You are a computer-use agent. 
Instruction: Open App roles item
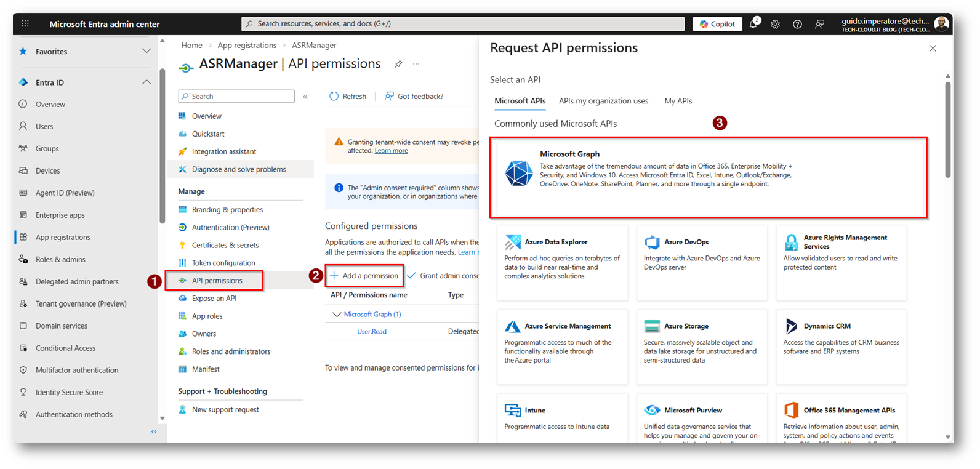[207, 316]
